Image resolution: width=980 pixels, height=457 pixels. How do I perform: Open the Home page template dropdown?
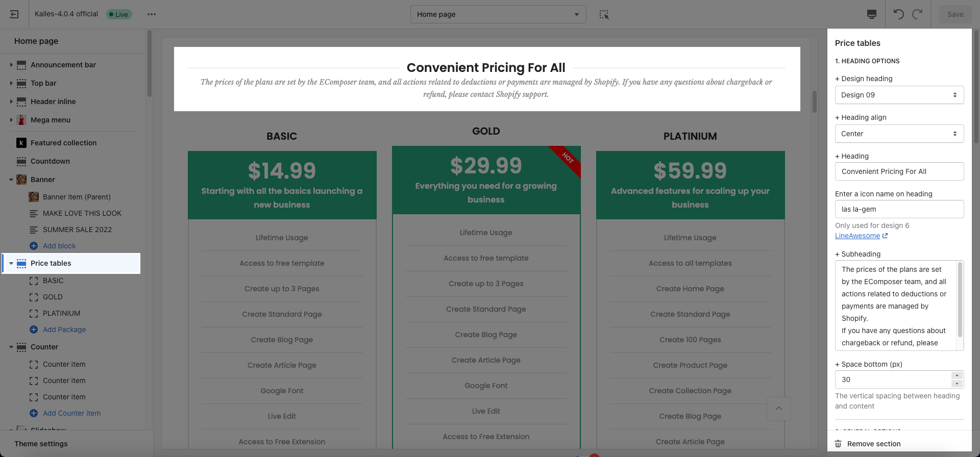498,14
